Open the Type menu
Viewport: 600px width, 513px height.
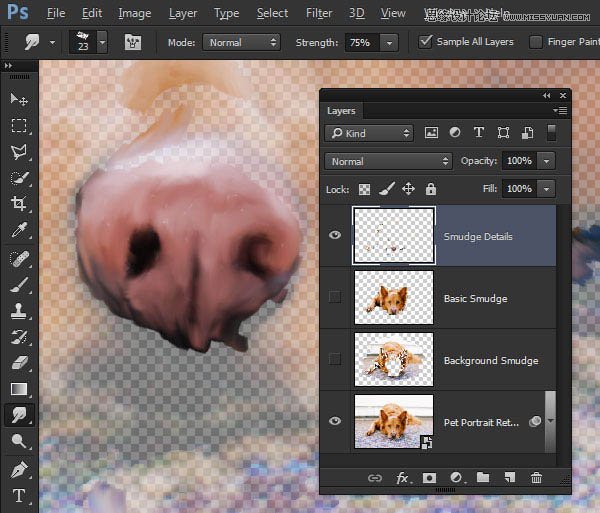pos(227,13)
